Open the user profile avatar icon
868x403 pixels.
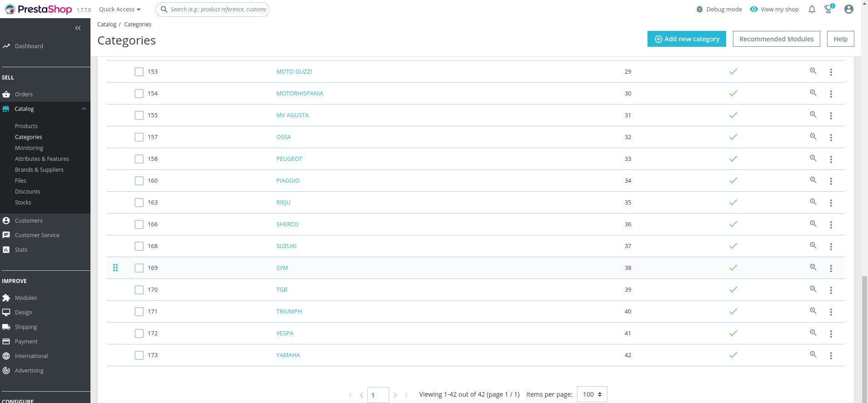tap(848, 9)
